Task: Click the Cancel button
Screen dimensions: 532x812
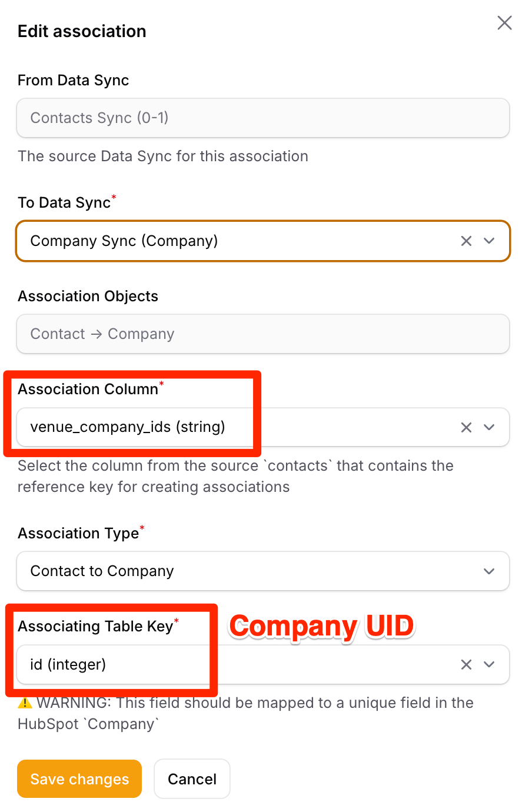Action: coord(192,778)
